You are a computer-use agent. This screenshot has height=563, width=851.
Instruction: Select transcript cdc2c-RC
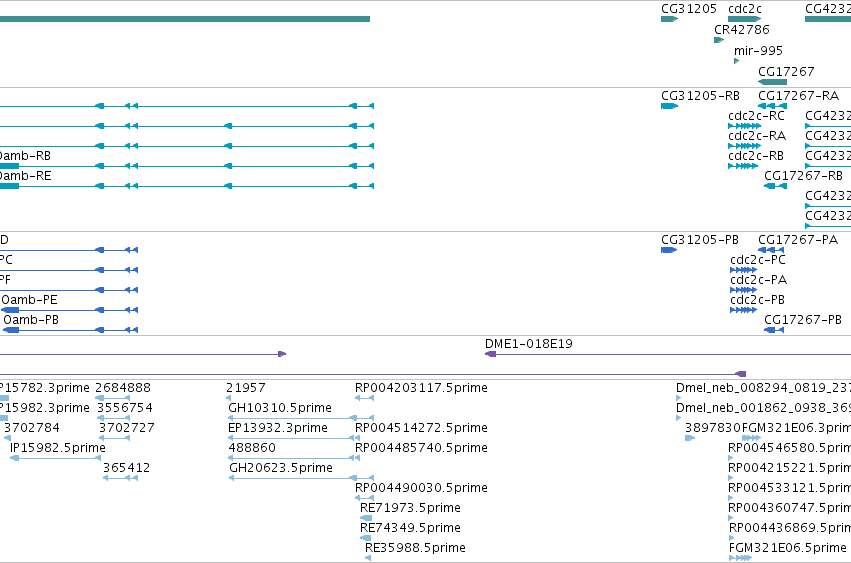click(744, 126)
